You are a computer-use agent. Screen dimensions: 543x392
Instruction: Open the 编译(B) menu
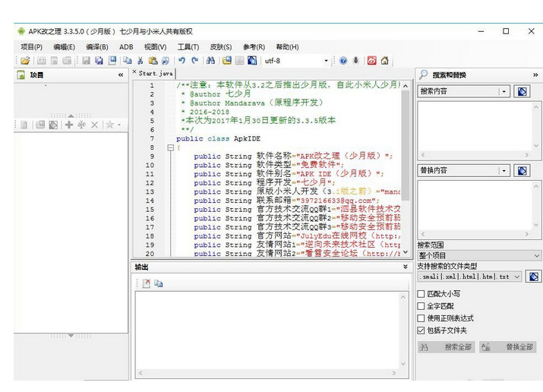pyautogui.click(x=97, y=47)
